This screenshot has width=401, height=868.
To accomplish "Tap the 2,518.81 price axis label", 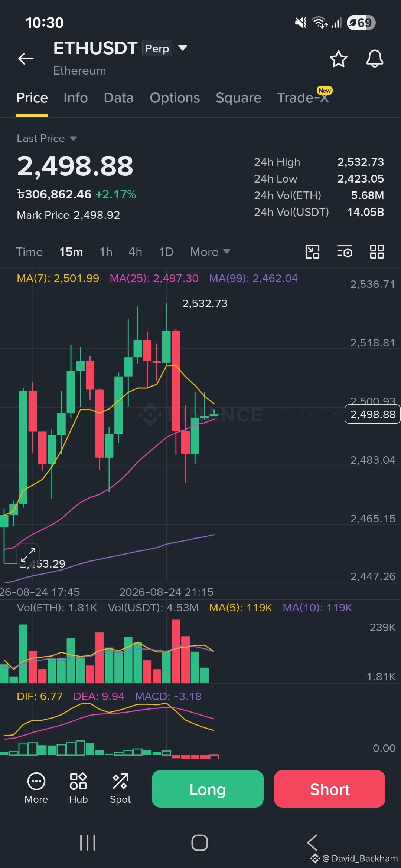I will tap(373, 343).
